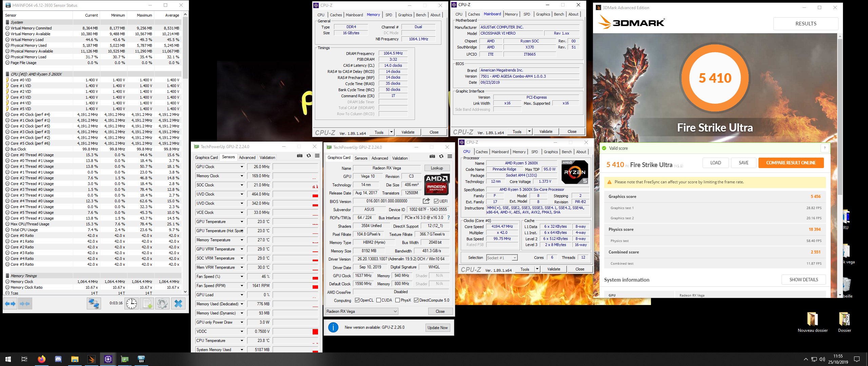Image resolution: width=868 pixels, height=366 pixels.
Task: Click Lookup button in GPU-Z
Action: [437, 168]
